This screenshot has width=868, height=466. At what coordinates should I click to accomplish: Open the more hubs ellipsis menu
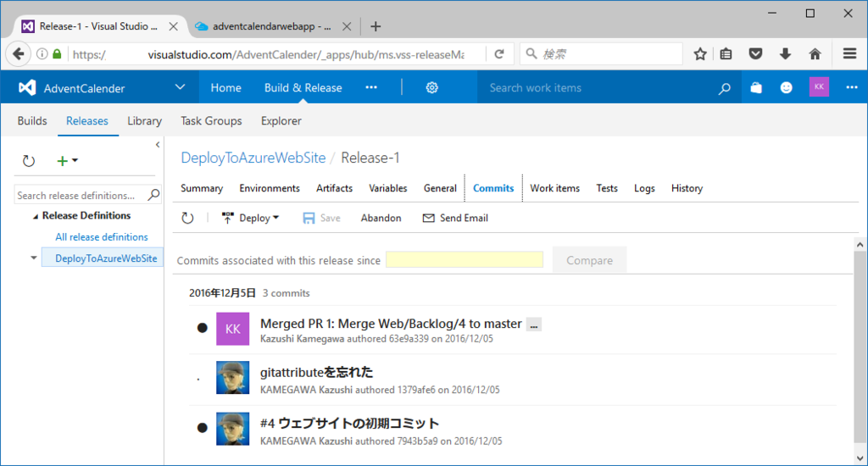coord(371,87)
